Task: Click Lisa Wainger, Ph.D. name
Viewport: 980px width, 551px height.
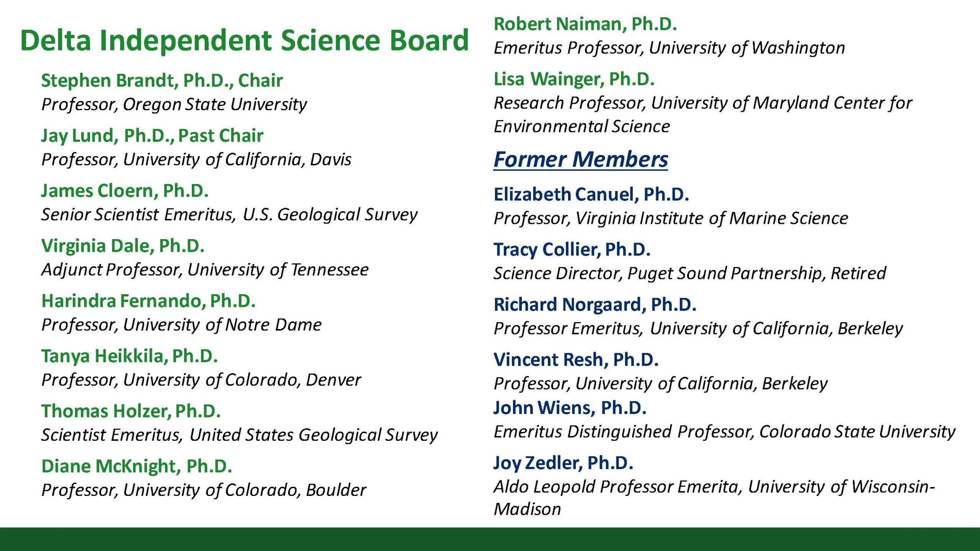Action: [574, 79]
